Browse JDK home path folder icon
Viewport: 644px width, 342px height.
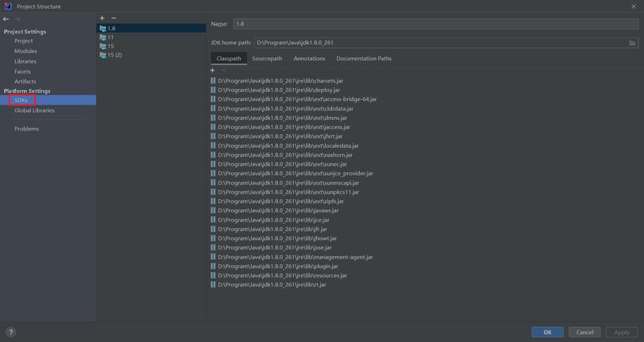632,42
